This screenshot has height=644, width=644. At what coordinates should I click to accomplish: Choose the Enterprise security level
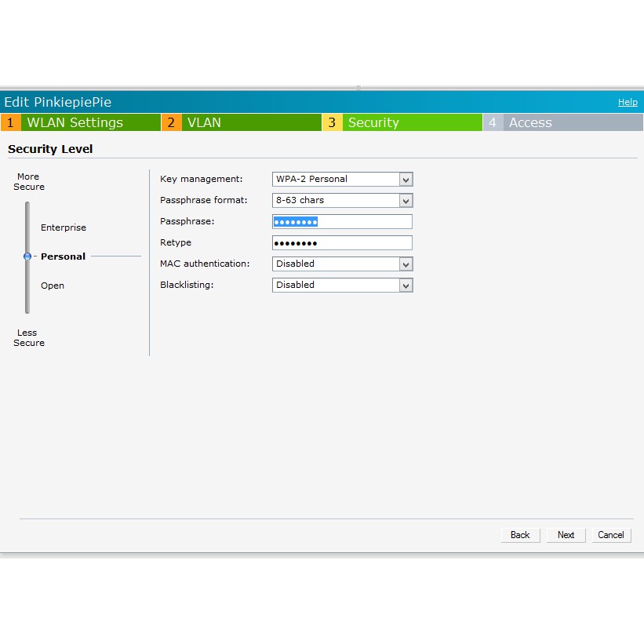pyautogui.click(x=64, y=227)
